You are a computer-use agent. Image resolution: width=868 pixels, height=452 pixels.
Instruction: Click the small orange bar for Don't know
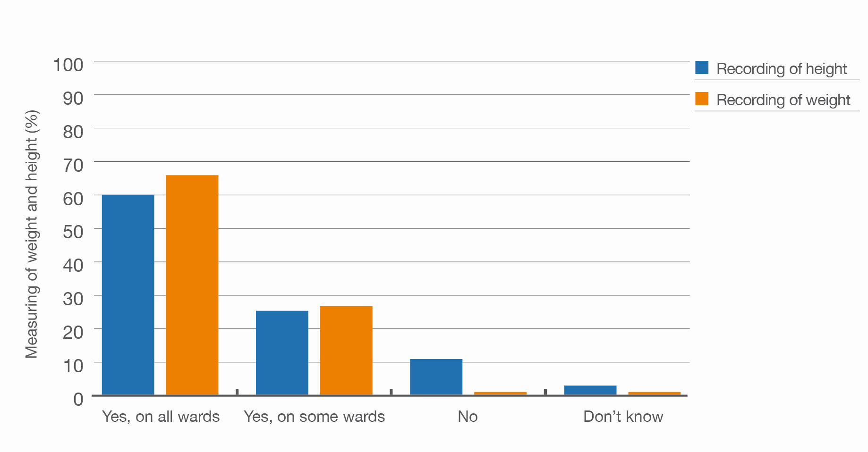point(655,393)
